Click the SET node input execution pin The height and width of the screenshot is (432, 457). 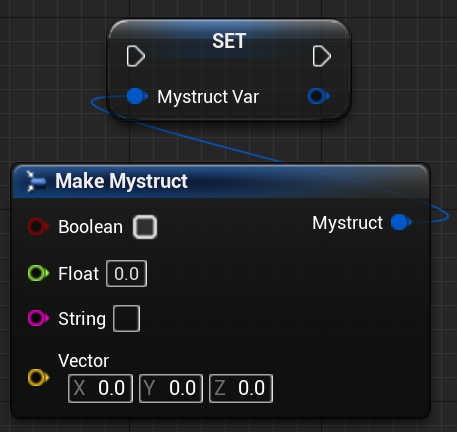coord(136,56)
